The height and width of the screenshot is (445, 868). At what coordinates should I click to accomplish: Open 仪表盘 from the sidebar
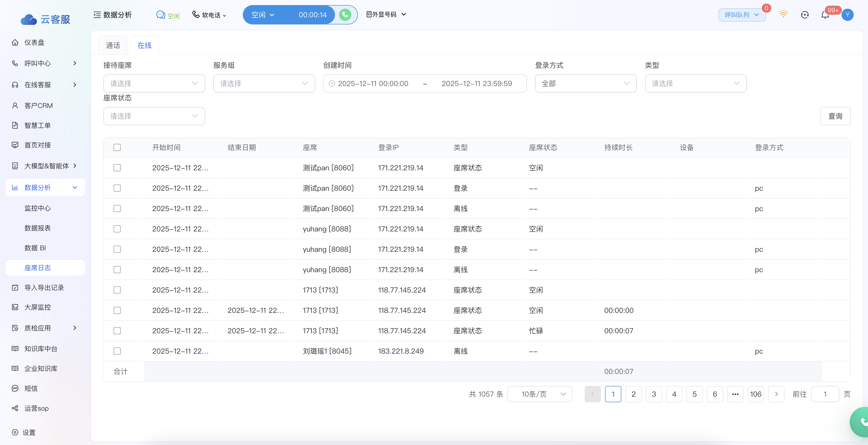[x=34, y=43]
